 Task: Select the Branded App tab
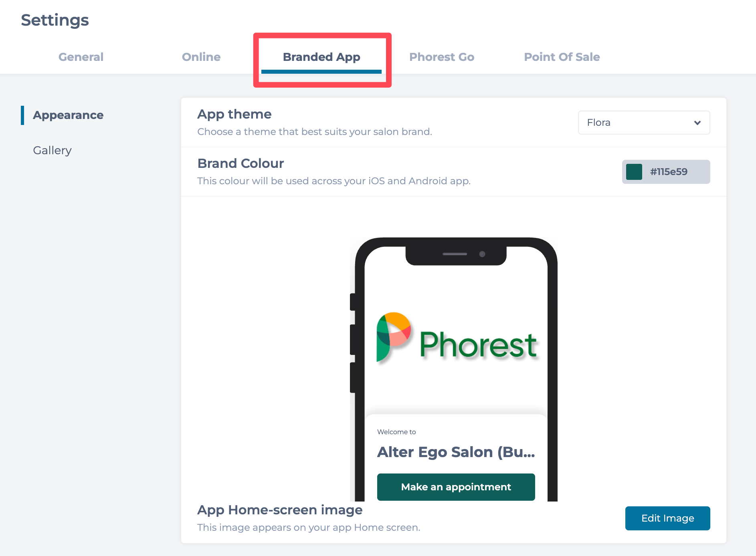point(321,57)
